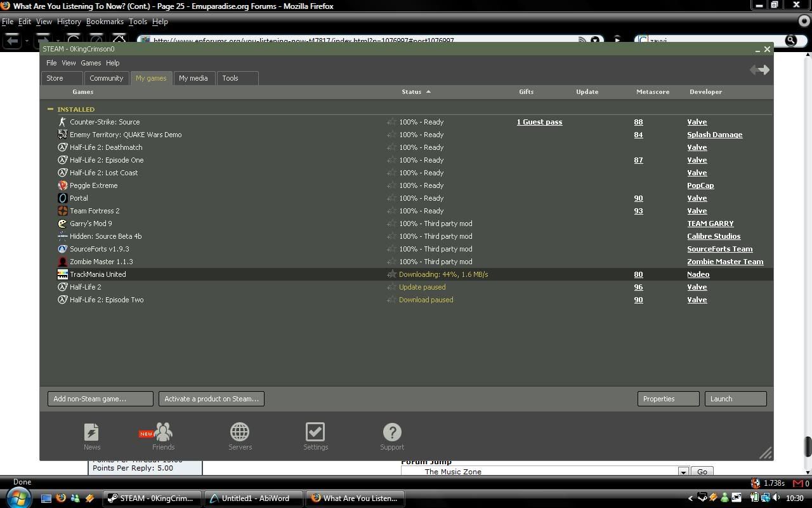The width and height of the screenshot is (812, 508).
Task: Select the Half-Life 2: Lost Coast row
Action: tap(407, 173)
